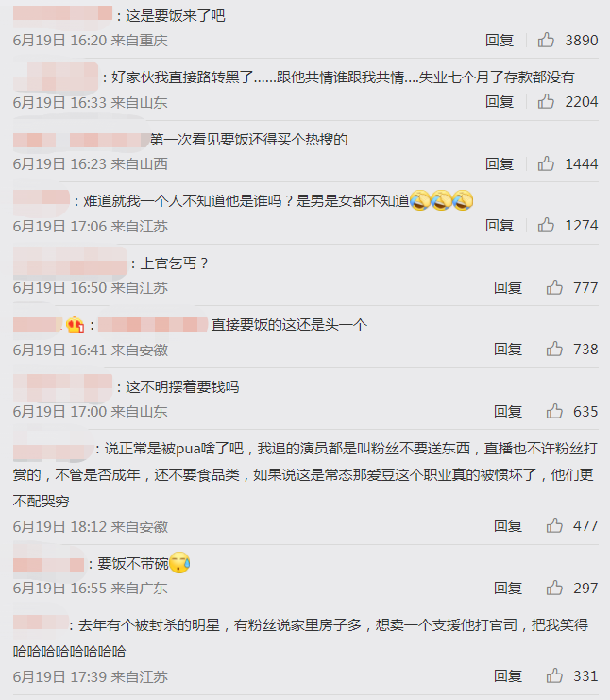Click thumbs-up on the 2204-like comment

545,102
